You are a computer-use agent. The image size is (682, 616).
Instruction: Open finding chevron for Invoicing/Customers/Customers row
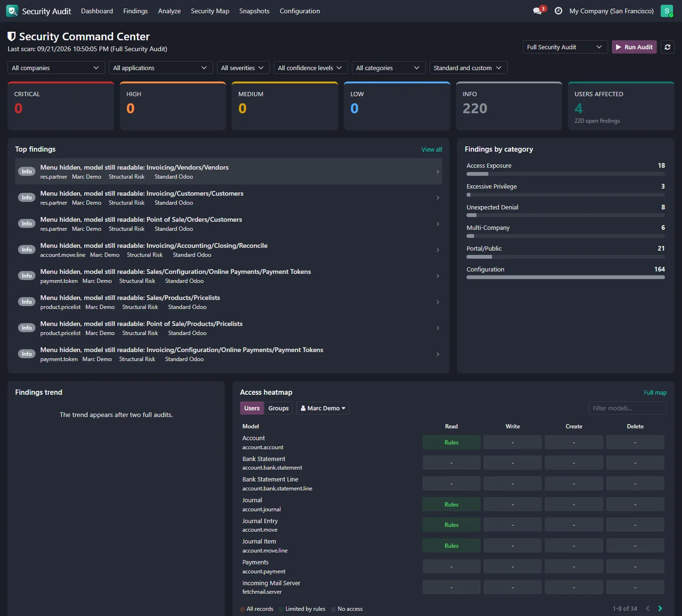pyautogui.click(x=437, y=198)
